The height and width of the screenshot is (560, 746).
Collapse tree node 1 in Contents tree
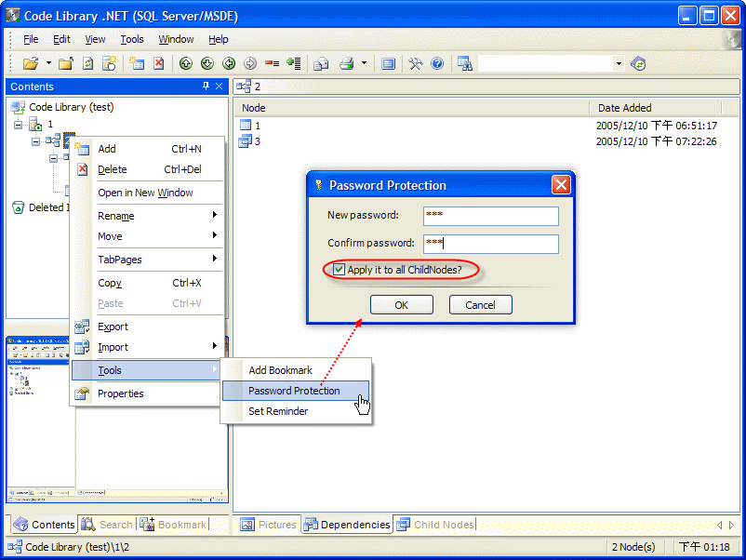click(18, 126)
